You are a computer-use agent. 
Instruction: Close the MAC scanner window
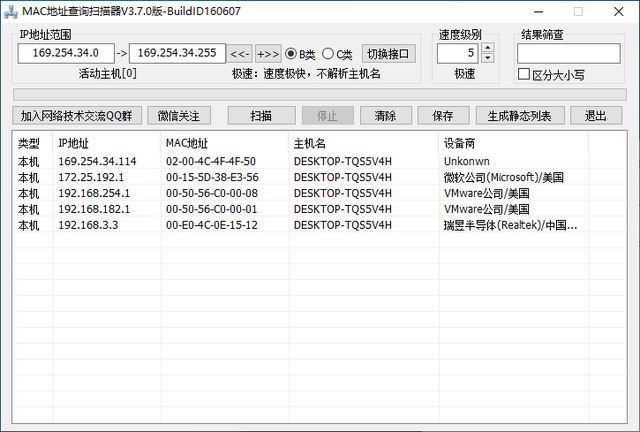(x=619, y=11)
